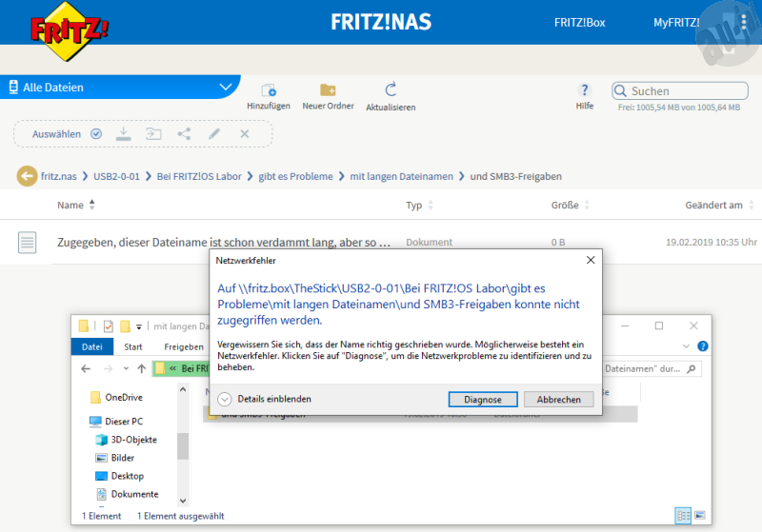Refresh the list with Aktualisieren
This screenshot has width=762, height=532.
391,90
